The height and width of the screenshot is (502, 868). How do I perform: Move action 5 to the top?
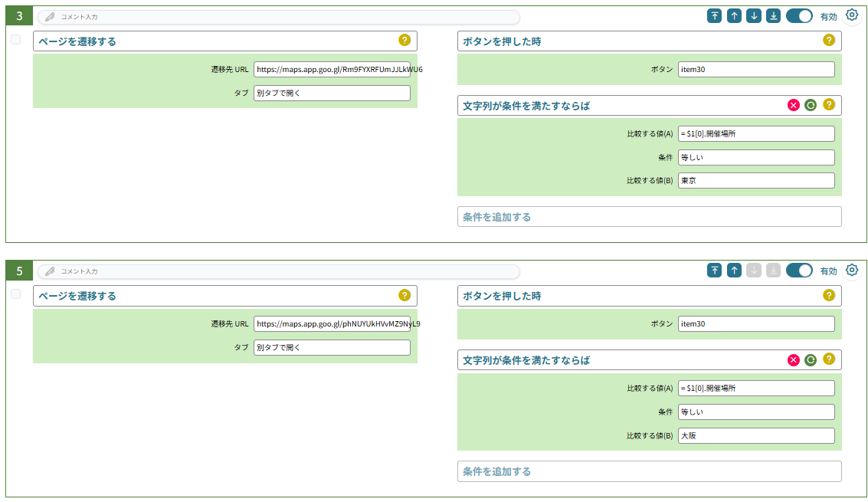715,271
